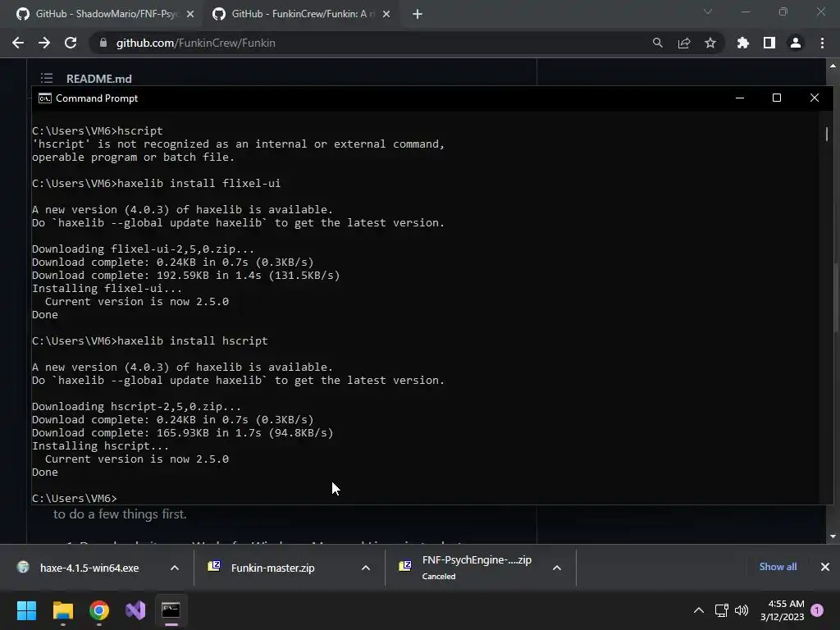Click the lock icon in address bar
This screenshot has width=840, height=630.
[103, 43]
